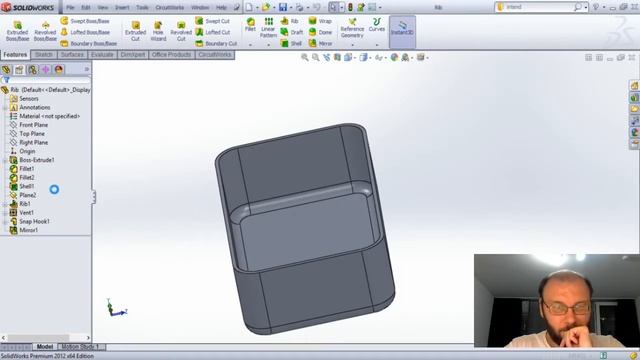Select the Mirror feature tool
Viewport: 640px width, 360px height.
click(320, 43)
